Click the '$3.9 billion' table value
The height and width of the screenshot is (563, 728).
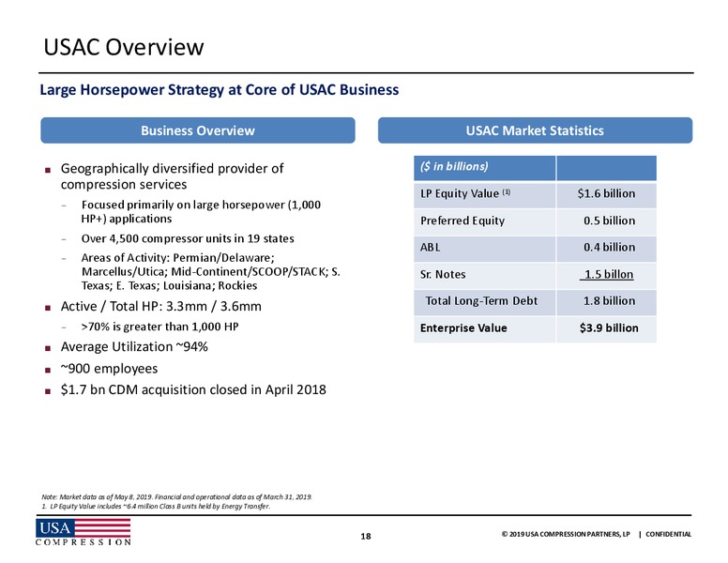[x=609, y=328]
